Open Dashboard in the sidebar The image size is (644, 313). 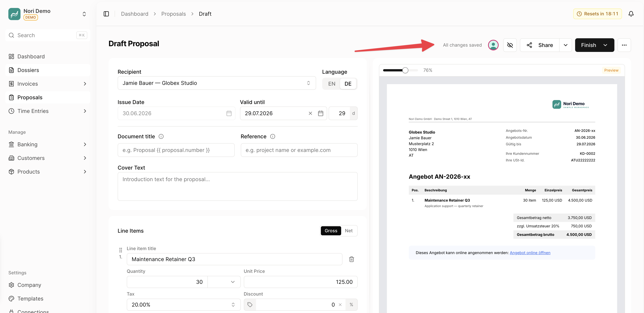(48, 57)
